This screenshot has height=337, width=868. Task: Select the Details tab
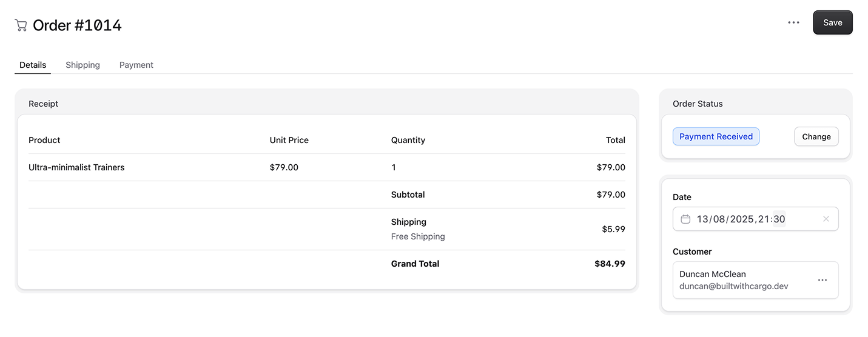tap(33, 65)
